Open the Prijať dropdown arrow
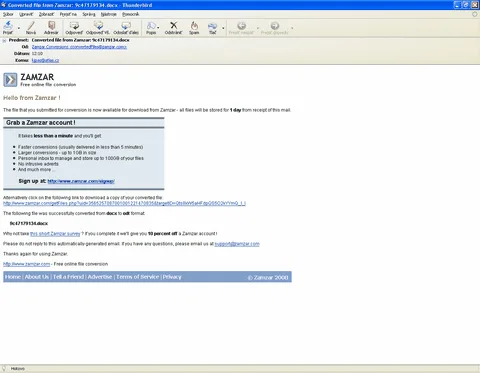The width and height of the screenshot is (480, 373). click(x=19, y=28)
